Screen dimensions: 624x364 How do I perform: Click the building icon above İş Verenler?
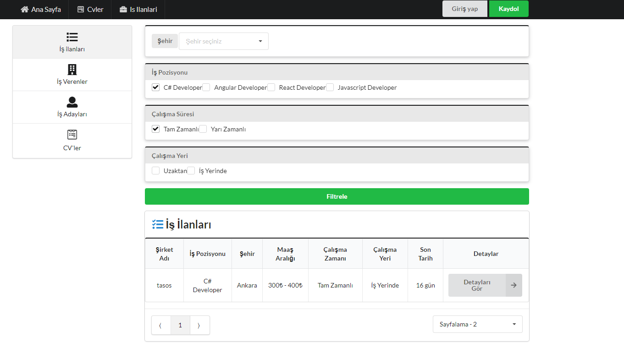tap(72, 70)
